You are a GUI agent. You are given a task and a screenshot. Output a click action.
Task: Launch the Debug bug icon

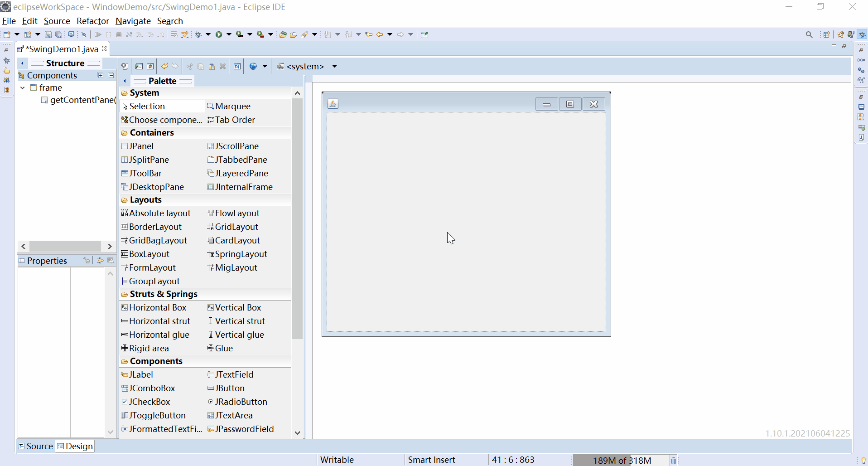click(x=198, y=34)
